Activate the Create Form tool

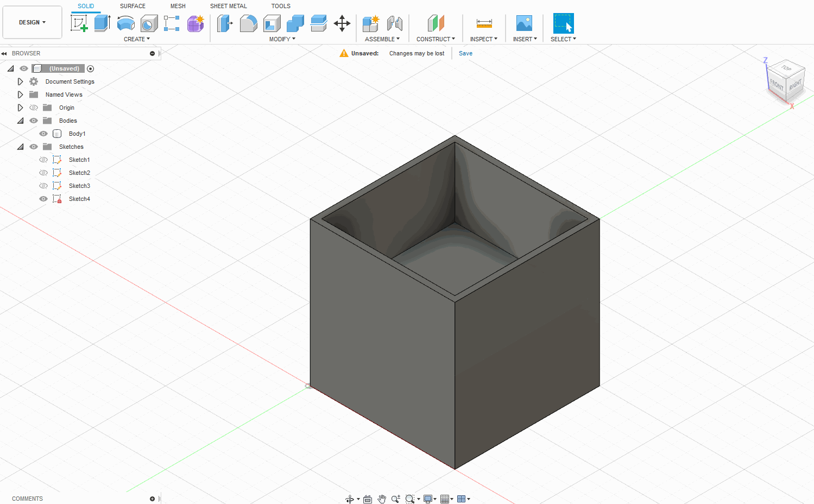pos(195,23)
